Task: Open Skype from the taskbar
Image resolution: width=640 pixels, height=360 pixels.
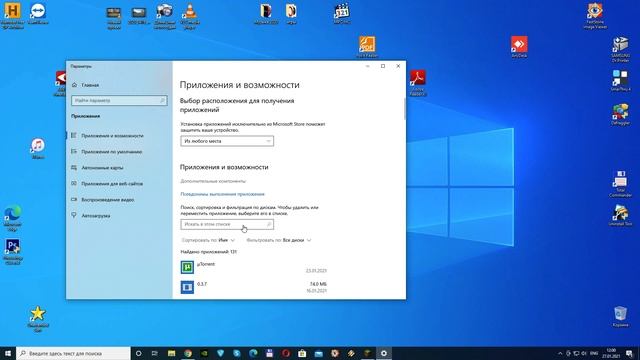Action: tap(237, 353)
